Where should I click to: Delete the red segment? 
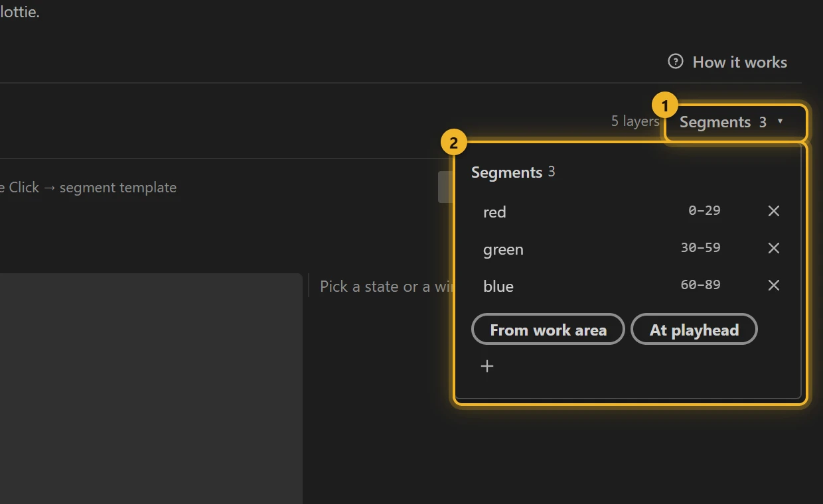point(773,211)
